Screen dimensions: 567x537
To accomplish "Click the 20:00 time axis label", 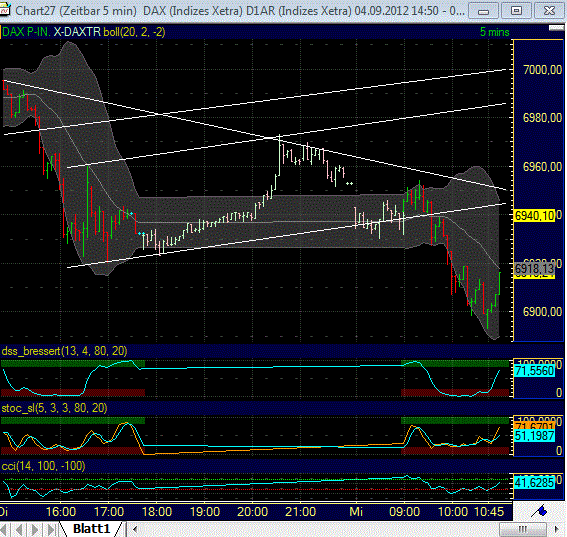I will click(x=252, y=512).
